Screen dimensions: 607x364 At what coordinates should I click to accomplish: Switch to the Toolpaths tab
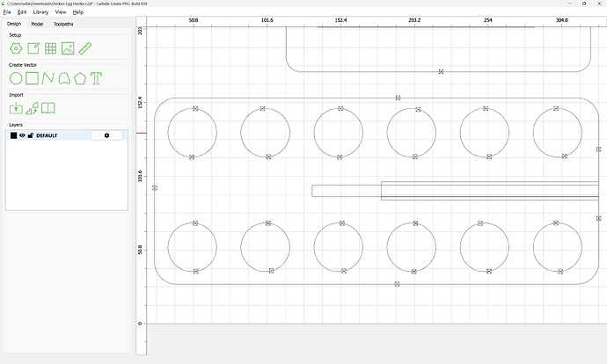coord(63,24)
